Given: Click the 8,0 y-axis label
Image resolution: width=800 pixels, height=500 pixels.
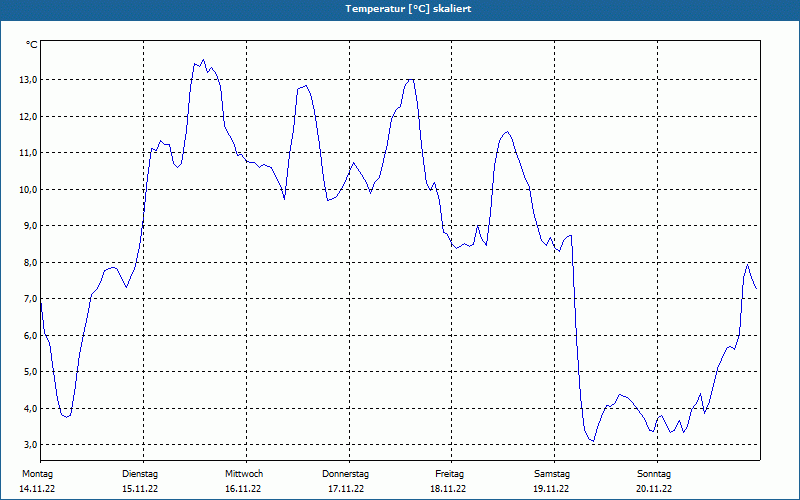Looking at the screenshot, I should coord(31,262).
